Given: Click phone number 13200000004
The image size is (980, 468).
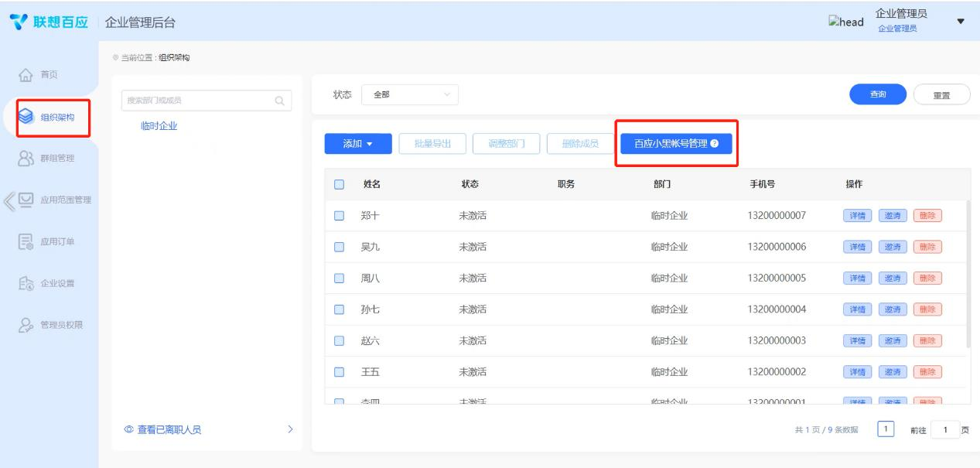Looking at the screenshot, I should tap(777, 309).
